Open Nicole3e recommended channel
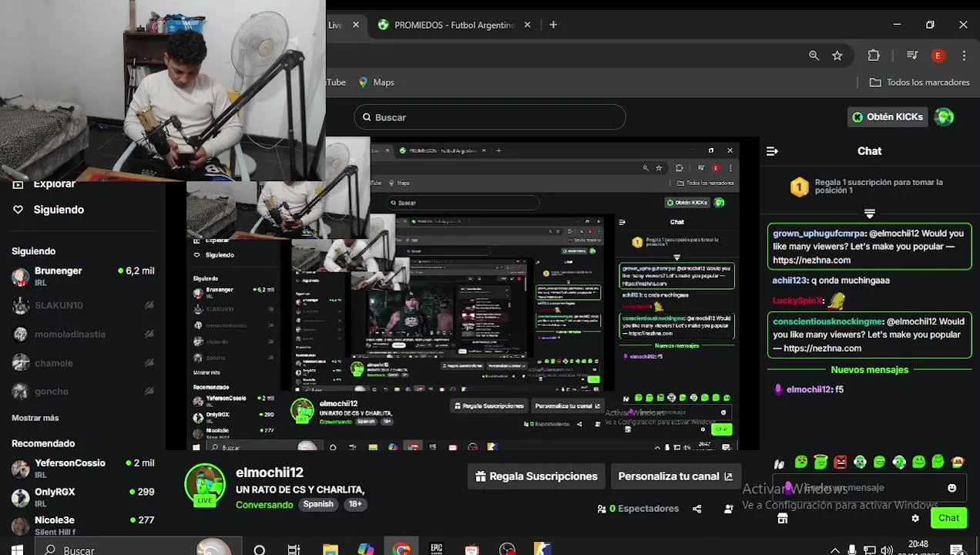 pos(82,525)
